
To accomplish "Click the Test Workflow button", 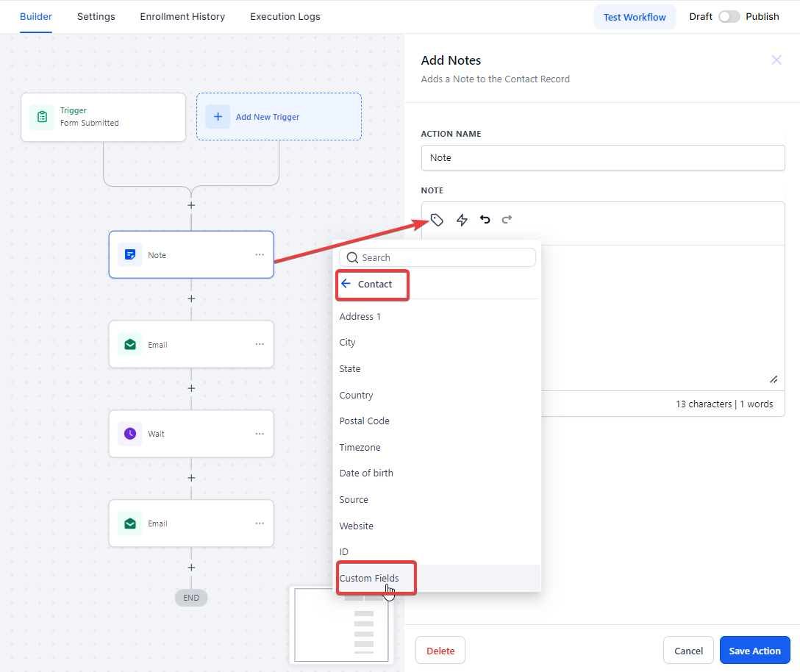I will (x=635, y=17).
